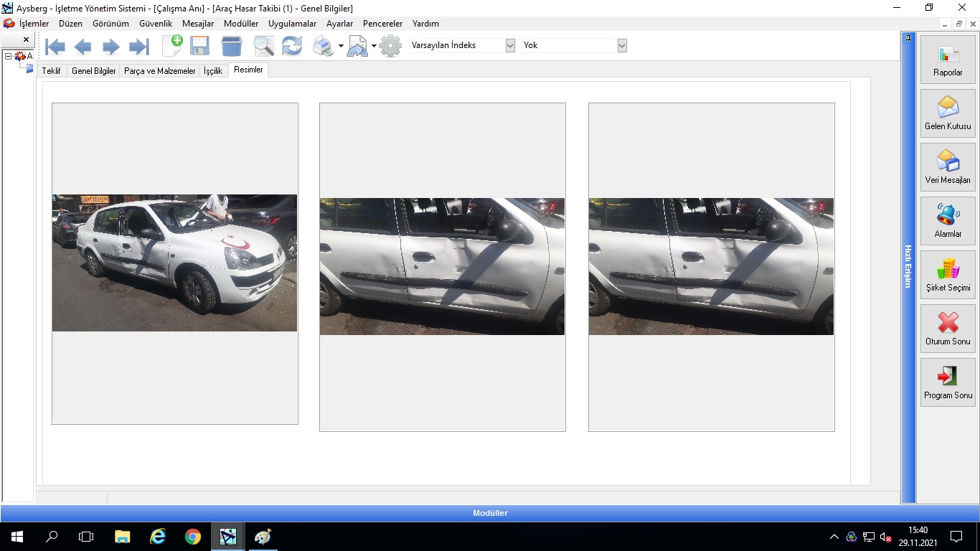Delete record with the trash bin icon
The height and width of the screenshot is (551, 980).
point(232,46)
